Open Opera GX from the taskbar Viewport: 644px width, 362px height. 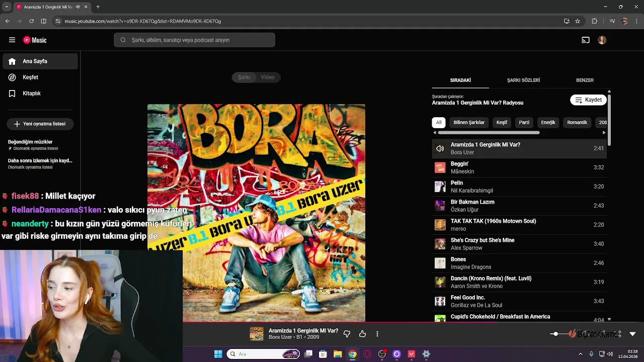(x=367, y=354)
